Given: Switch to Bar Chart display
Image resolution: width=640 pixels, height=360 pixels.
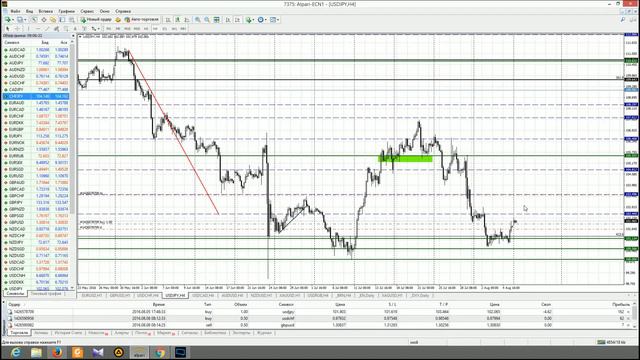Looking at the screenshot, I should 168,20.
